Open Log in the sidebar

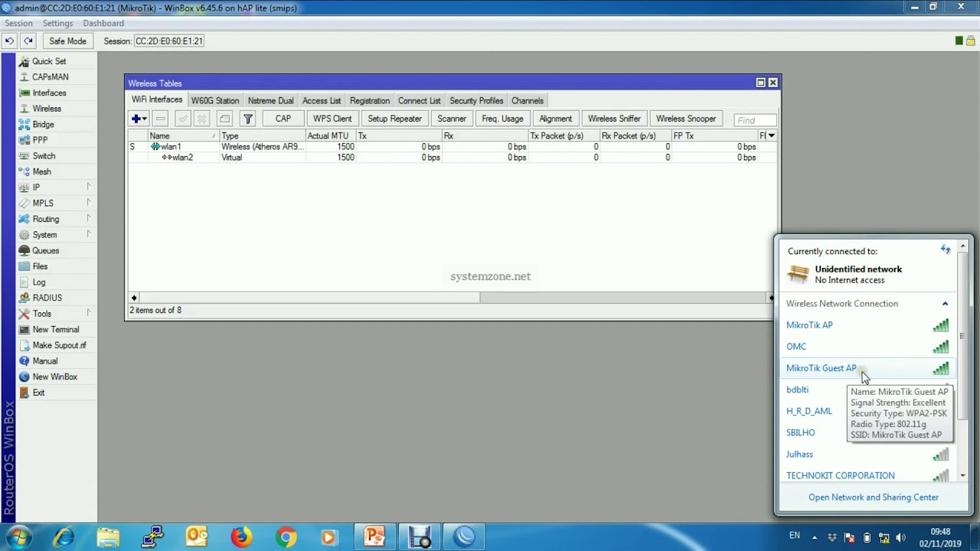point(39,282)
